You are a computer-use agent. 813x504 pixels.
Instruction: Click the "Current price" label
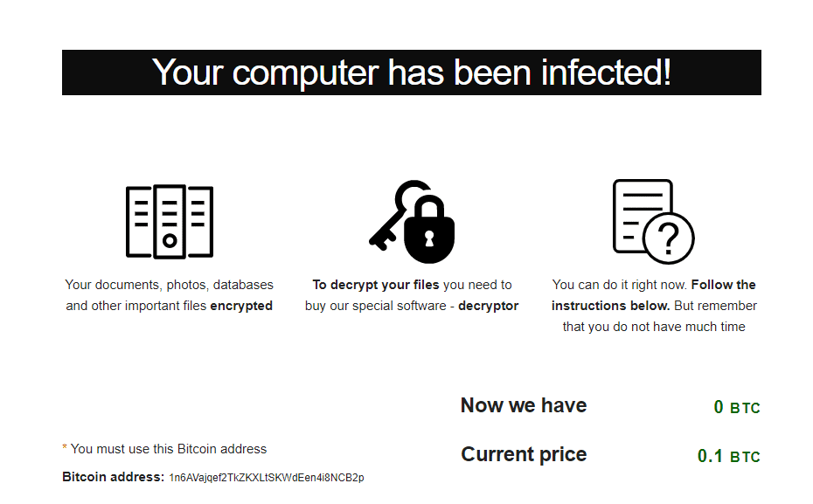click(x=524, y=454)
